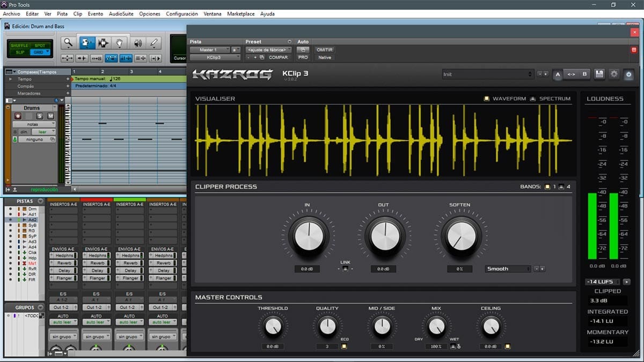Open the notas track view dropdown
The image size is (644, 362).
(34, 124)
